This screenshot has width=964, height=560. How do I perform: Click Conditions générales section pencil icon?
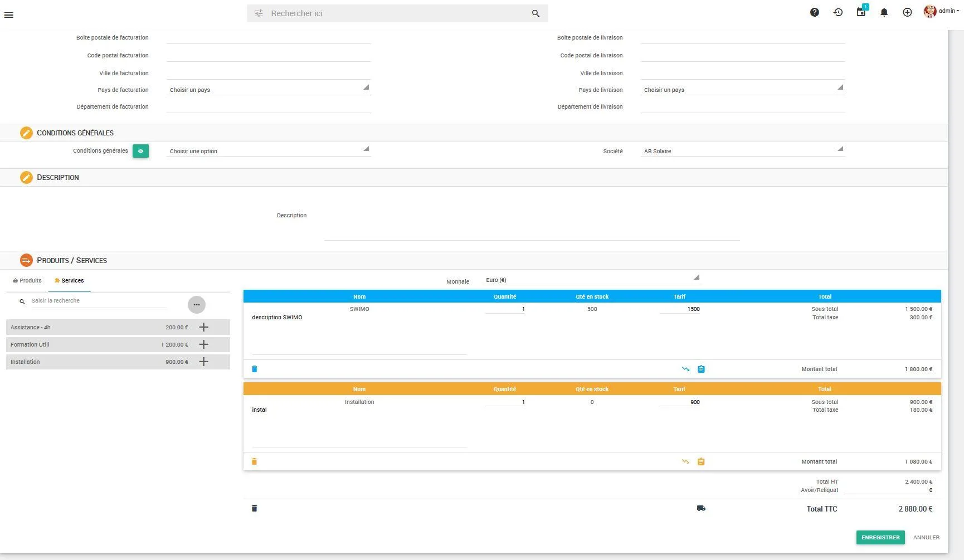(x=26, y=133)
